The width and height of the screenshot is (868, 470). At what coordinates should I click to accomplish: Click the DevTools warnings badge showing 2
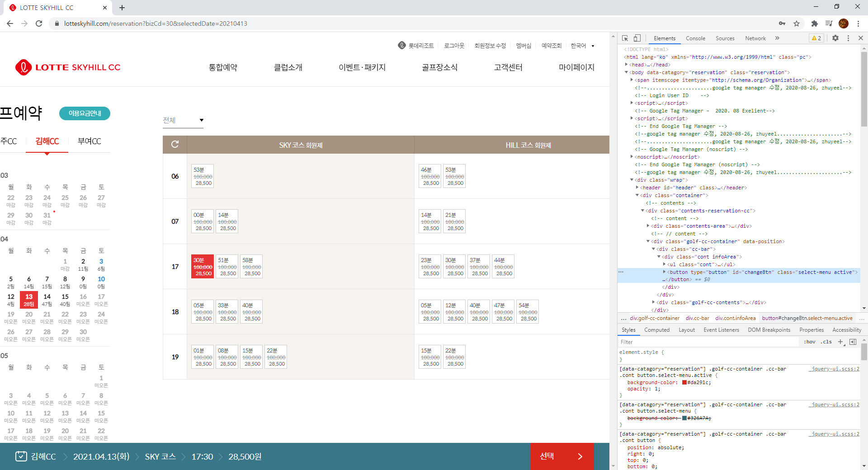click(816, 38)
